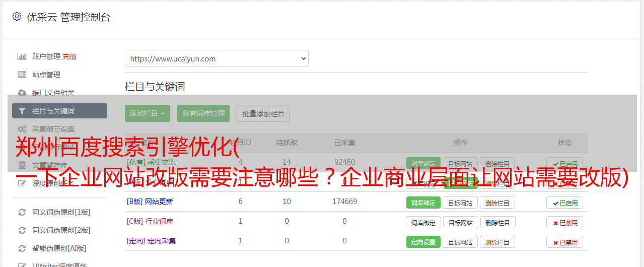Click 词库绑定 for [C版] 行业词库
This screenshot has width=644, height=267.
[423, 222]
